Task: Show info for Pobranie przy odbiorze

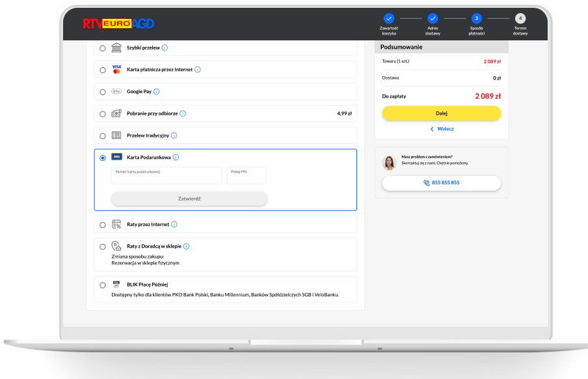Action: pos(183,113)
